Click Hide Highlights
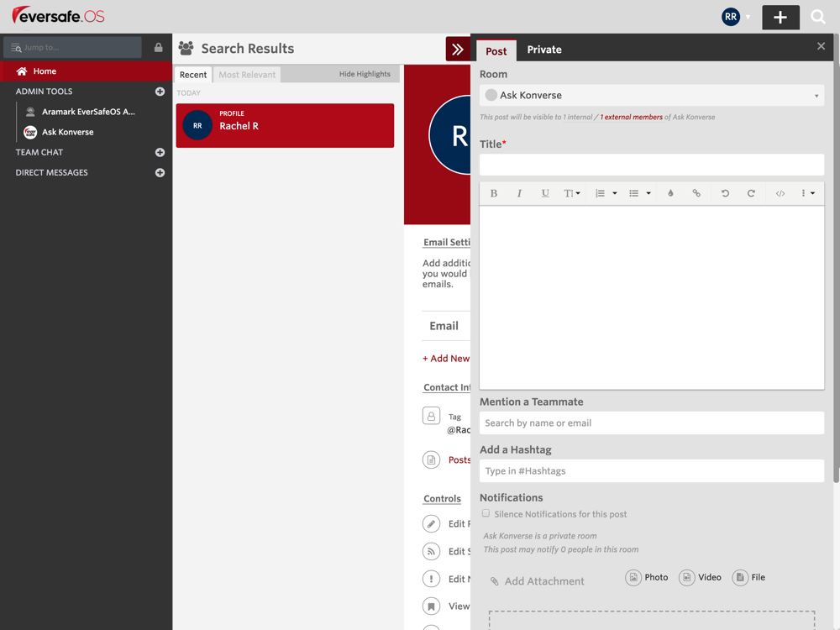This screenshot has height=630, width=840. click(365, 74)
